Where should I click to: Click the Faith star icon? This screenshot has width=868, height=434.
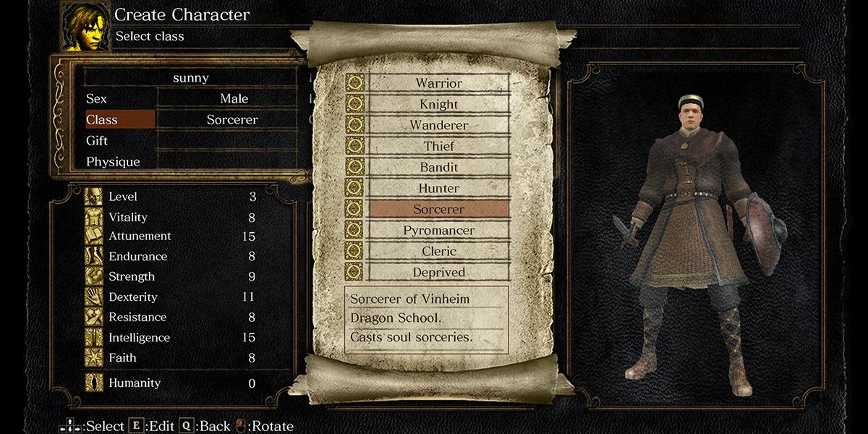(x=94, y=358)
